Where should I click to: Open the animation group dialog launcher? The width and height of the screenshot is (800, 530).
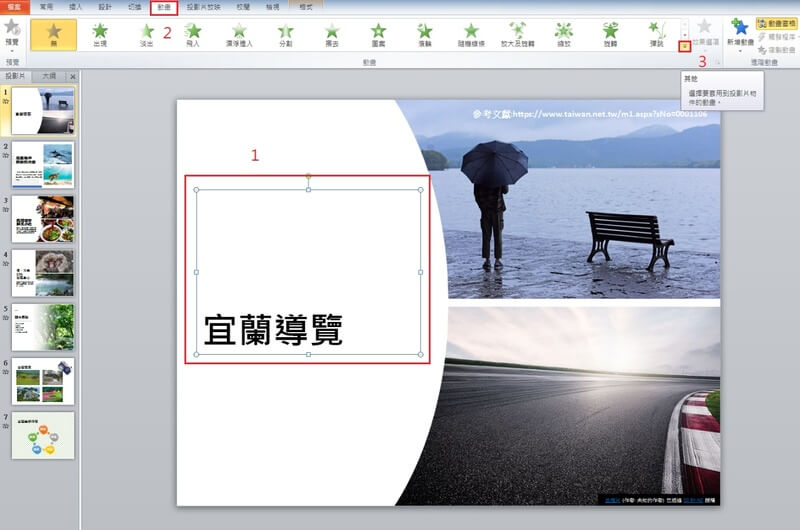pos(717,62)
